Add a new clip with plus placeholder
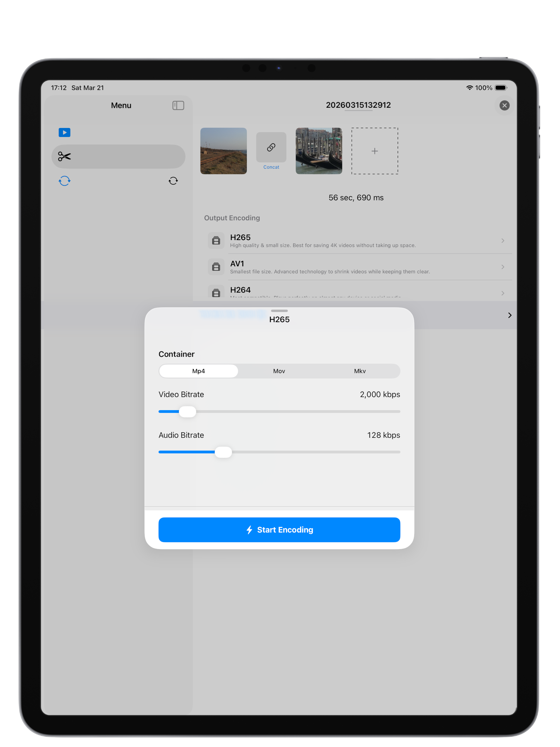The width and height of the screenshot is (560, 747). coord(375,151)
